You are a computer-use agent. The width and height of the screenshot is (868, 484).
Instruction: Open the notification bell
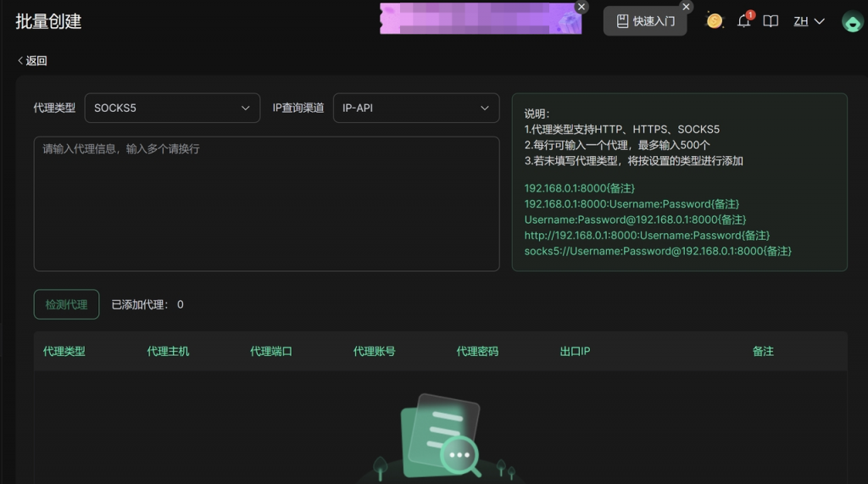743,21
